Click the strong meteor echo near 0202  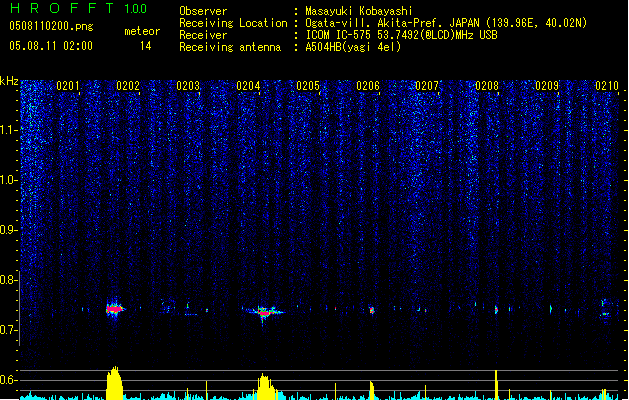click(115, 309)
